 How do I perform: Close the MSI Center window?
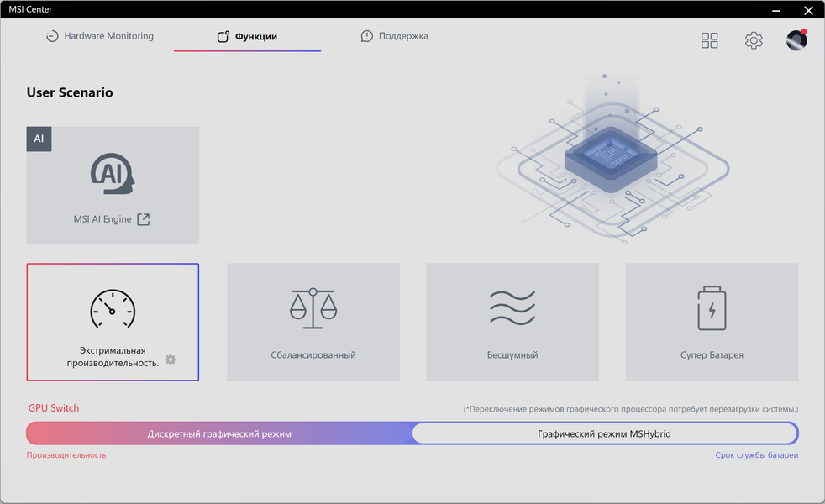coord(809,10)
